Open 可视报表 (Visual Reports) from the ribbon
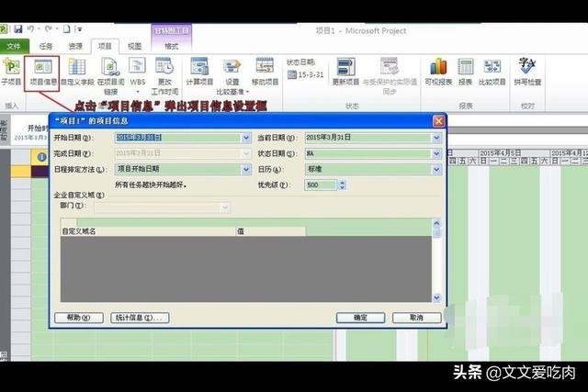The width and height of the screenshot is (588, 392). (437, 72)
